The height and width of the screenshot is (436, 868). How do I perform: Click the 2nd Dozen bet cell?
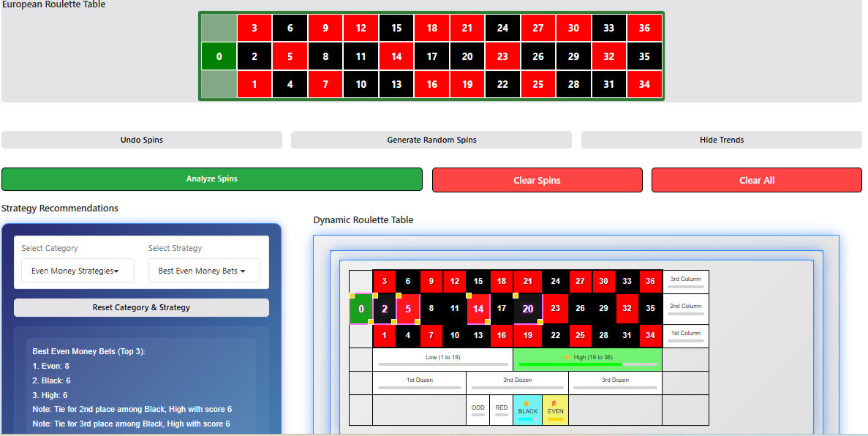pos(517,381)
